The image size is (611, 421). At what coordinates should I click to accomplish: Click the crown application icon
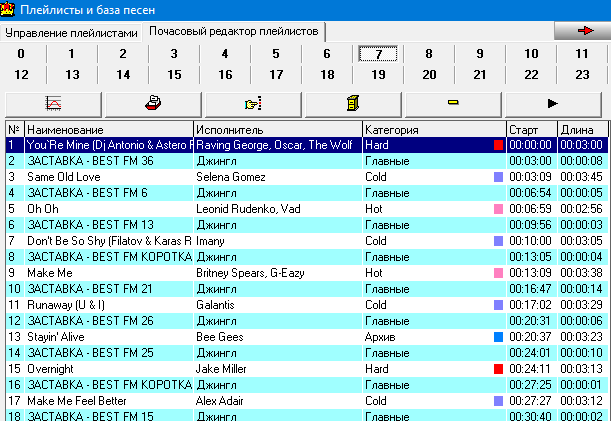tap(7, 9)
